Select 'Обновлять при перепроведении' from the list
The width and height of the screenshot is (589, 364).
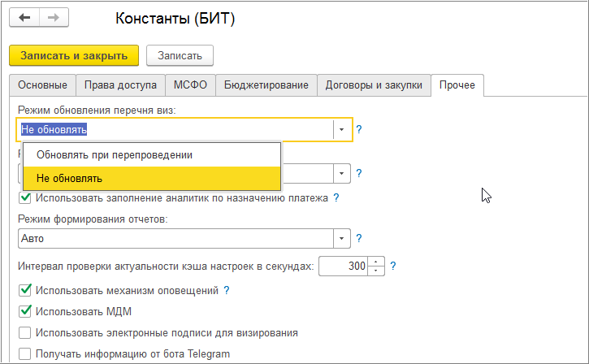[x=115, y=154]
